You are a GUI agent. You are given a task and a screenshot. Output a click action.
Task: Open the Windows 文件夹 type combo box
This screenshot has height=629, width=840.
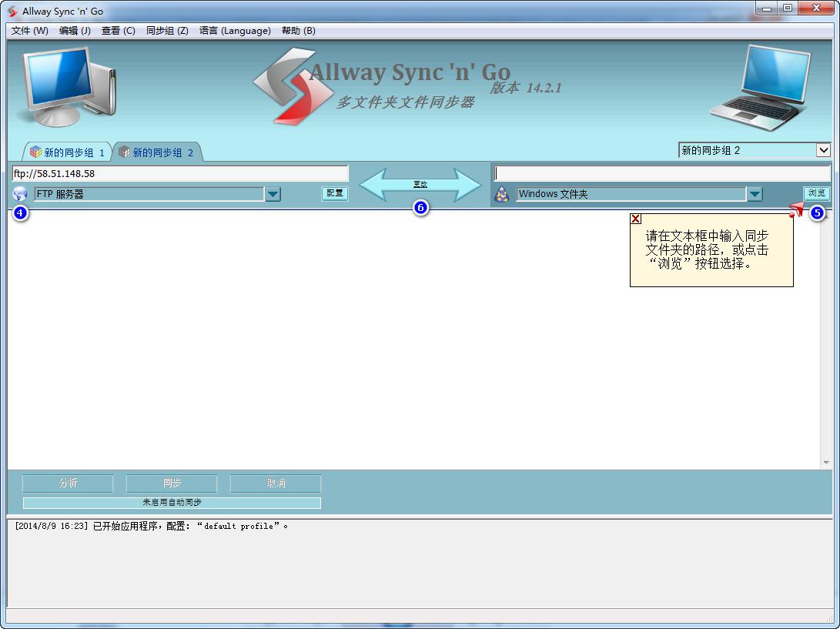coord(631,194)
